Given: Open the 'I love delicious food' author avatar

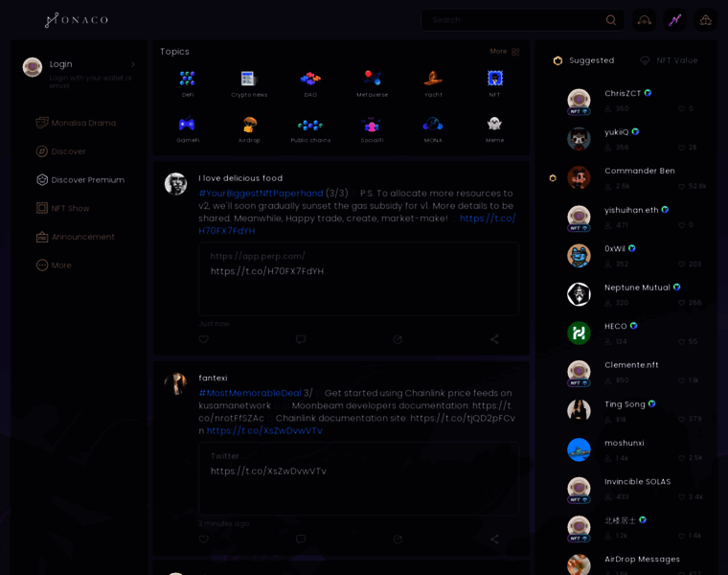Looking at the screenshot, I should (x=175, y=184).
